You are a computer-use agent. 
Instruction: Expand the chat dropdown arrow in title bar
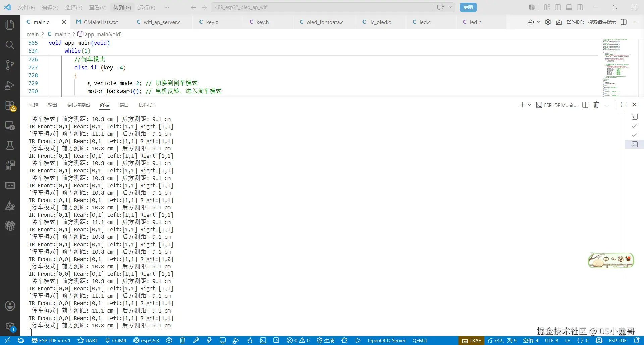450,7
